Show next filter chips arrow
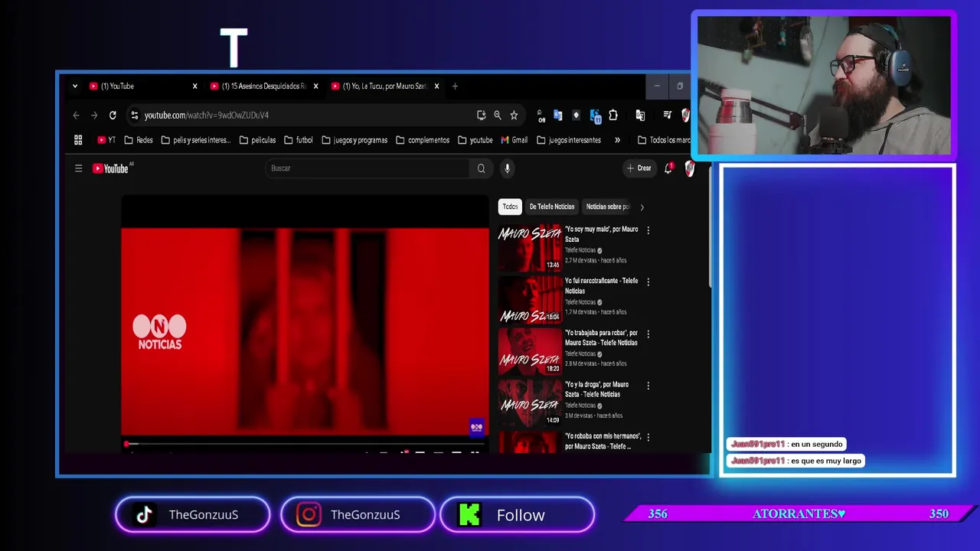This screenshot has height=551, width=980. click(x=642, y=207)
